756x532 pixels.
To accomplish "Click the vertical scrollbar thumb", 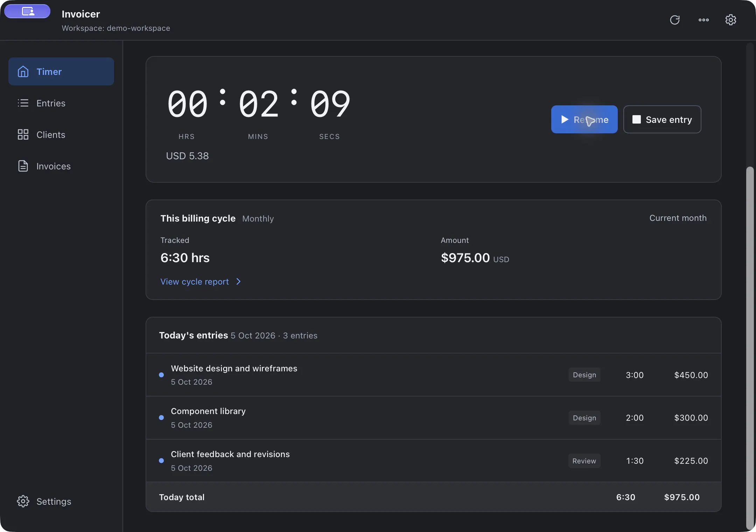I will coord(750,348).
